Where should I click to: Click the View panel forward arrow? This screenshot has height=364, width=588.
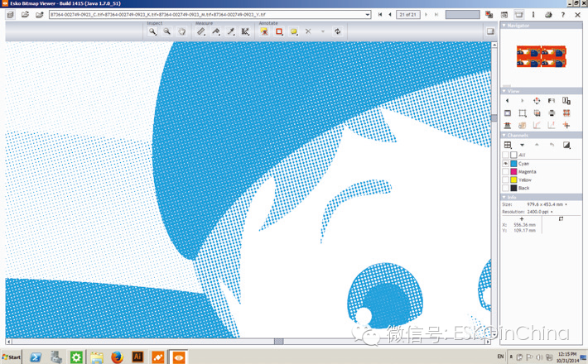522,101
